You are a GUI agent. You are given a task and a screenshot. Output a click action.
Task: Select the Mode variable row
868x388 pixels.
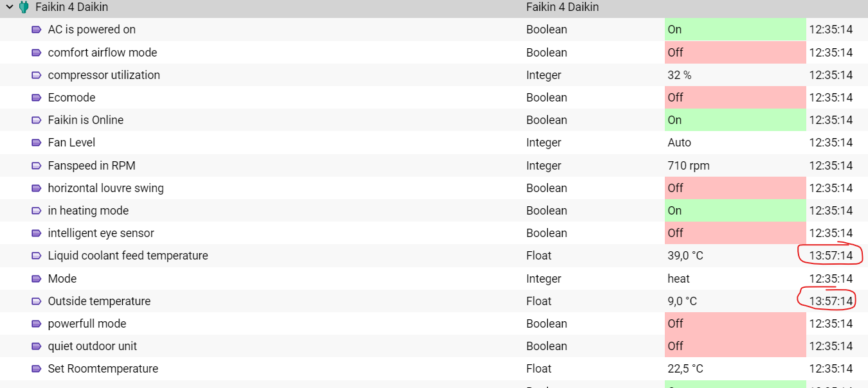pyautogui.click(x=434, y=279)
